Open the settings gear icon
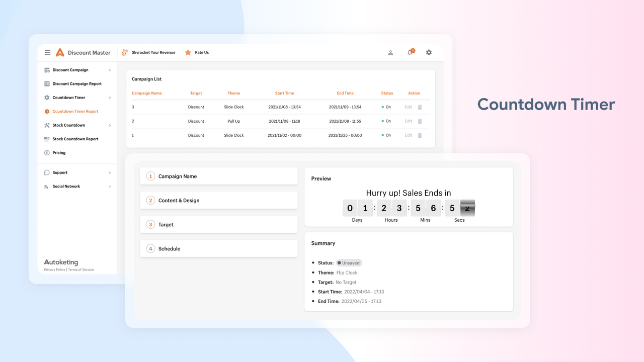644x362 pixels. click(x=429, y=52)
